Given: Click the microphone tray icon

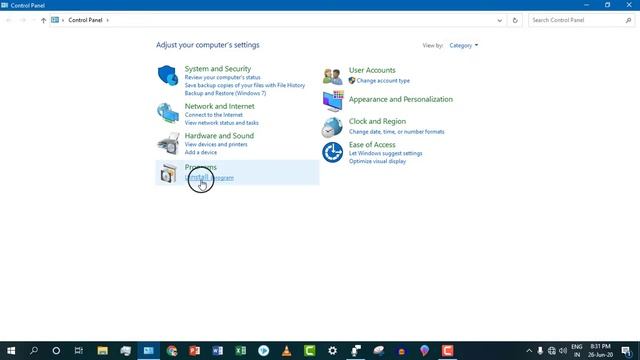Looking at the screenshot, I should (x=540, y=351).
